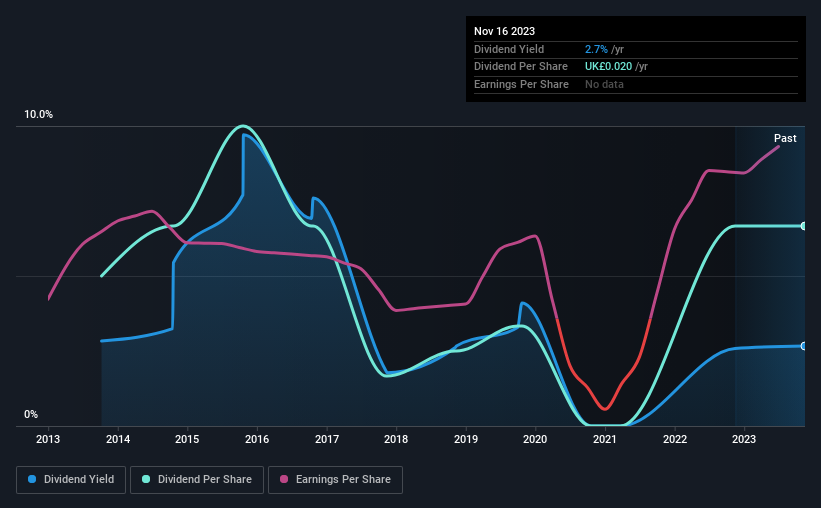Click the 2020 x-axis label
821x508 pixels.
pos(535,439)
